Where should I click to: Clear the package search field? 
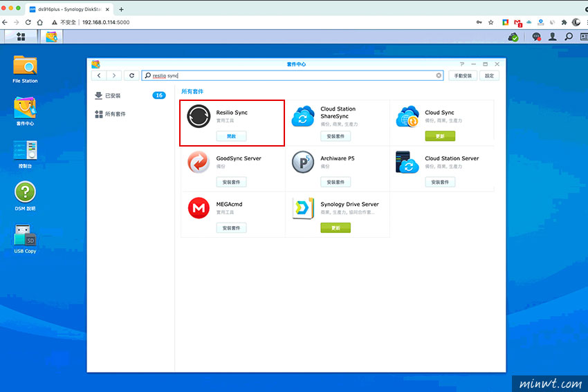pos(439,75)
